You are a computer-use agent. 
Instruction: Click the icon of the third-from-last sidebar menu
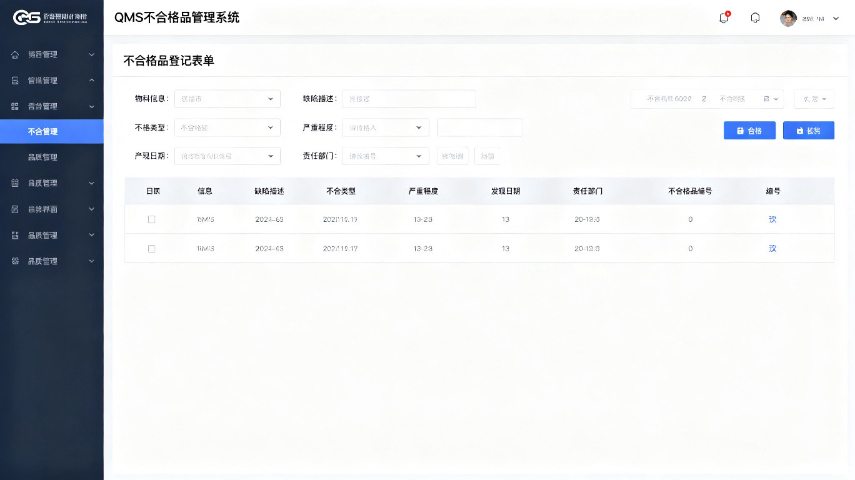15,209
